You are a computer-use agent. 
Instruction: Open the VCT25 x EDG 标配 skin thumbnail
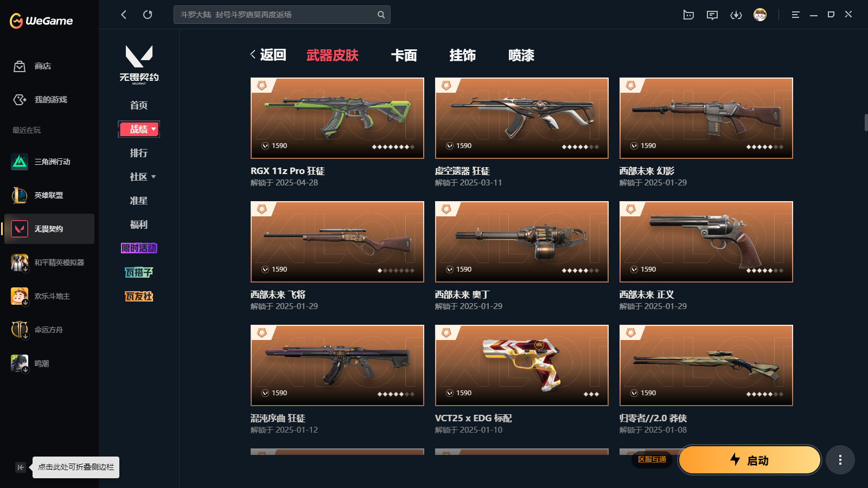(522, 365)
